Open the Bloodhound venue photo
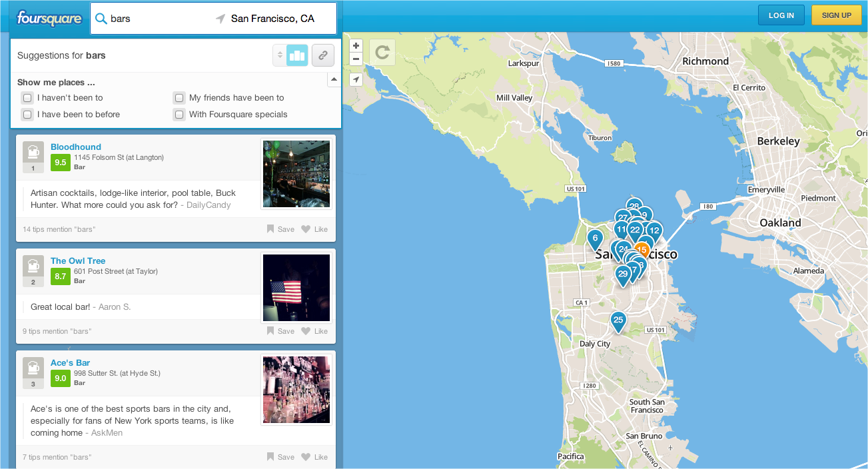The image size is (868, 469). coord(296,174)
